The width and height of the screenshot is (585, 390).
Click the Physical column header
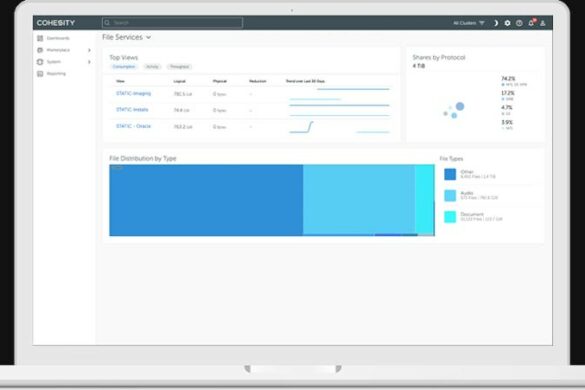(x=220, y=81)
